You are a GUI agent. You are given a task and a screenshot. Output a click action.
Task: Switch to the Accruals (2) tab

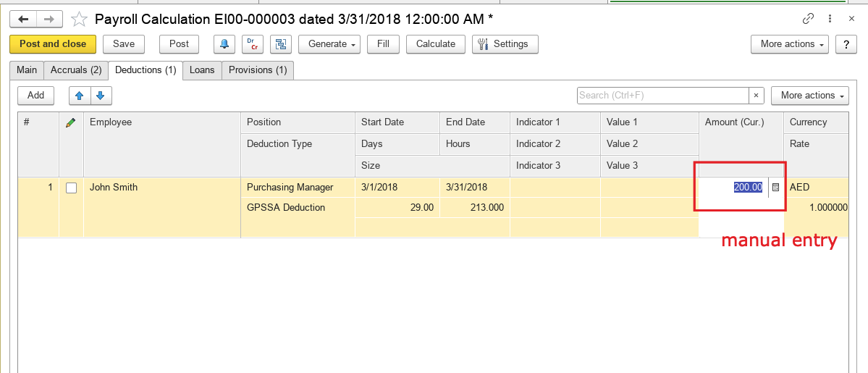coord(76,70)
